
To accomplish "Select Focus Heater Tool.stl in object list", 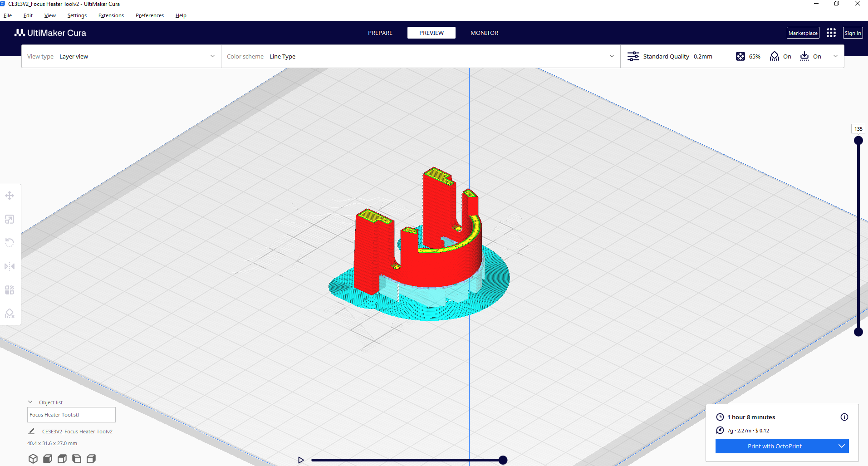I will coord(71,415).
